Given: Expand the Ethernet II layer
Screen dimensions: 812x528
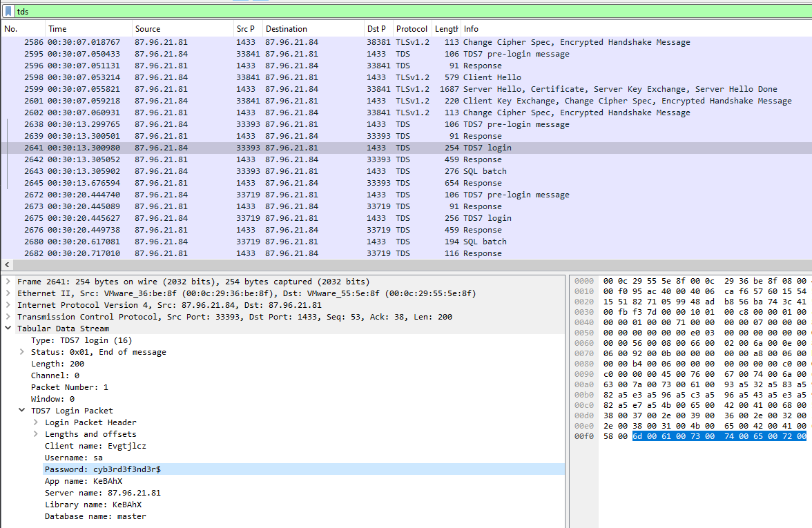Looking at the screenshot, I should click(8, 293).
